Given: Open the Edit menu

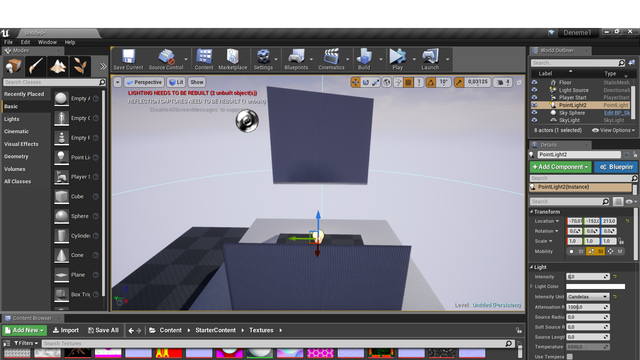Looking at the screenshot, I should (x=25, y=42).
